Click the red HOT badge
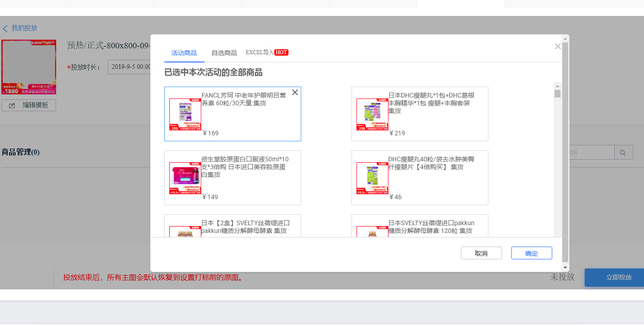The width and height of the screenshot is (644, 325). [x=281, y=52]
